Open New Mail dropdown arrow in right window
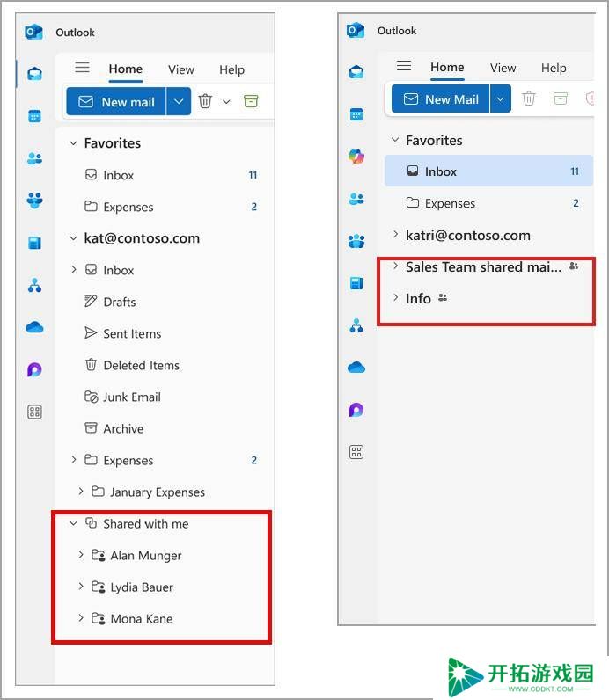 click(x=501, y=98)
